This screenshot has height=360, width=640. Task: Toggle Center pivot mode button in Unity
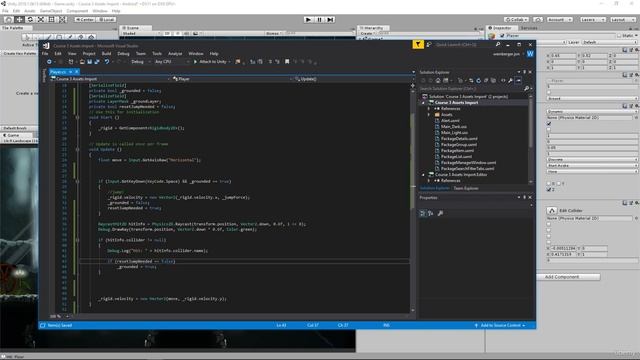(85, 20)
